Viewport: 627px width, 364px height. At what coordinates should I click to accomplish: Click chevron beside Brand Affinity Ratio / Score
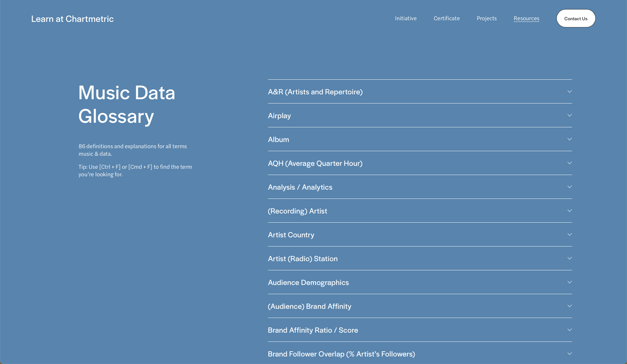570,330
